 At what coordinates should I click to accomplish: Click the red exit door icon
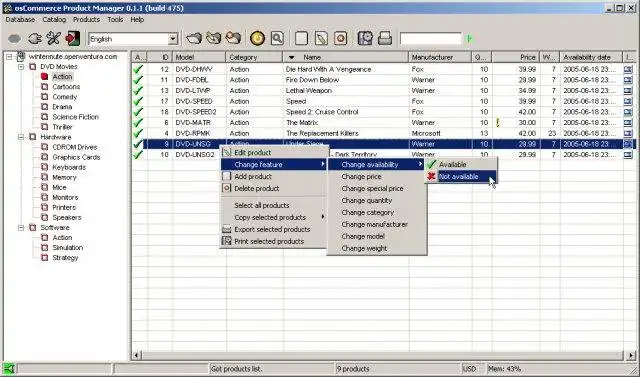pos(73,38)
